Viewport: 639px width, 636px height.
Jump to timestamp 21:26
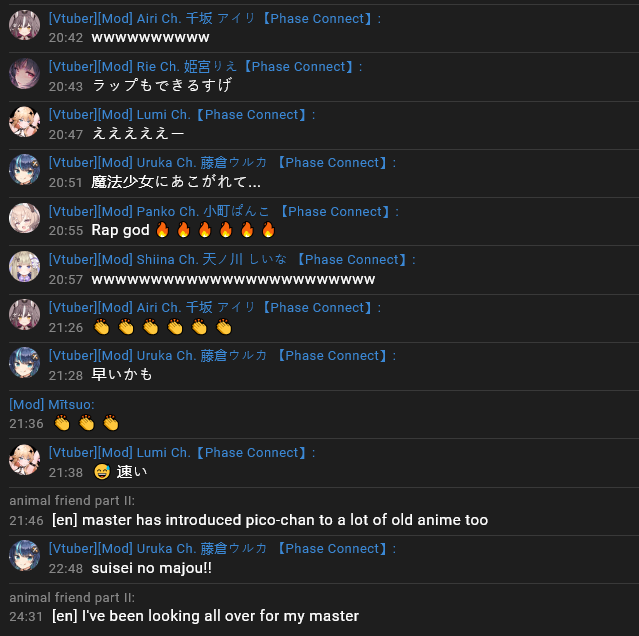point(66,327)
